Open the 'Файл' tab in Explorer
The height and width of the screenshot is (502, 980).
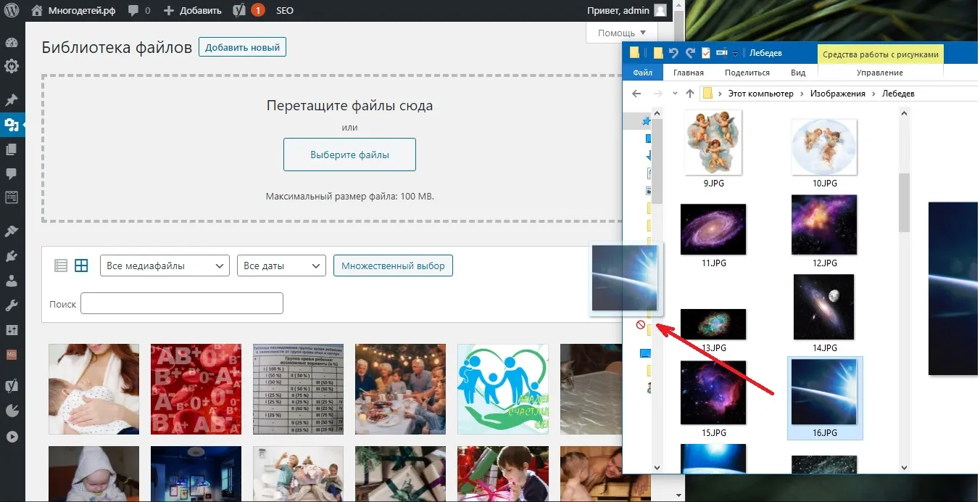point(642,73)
